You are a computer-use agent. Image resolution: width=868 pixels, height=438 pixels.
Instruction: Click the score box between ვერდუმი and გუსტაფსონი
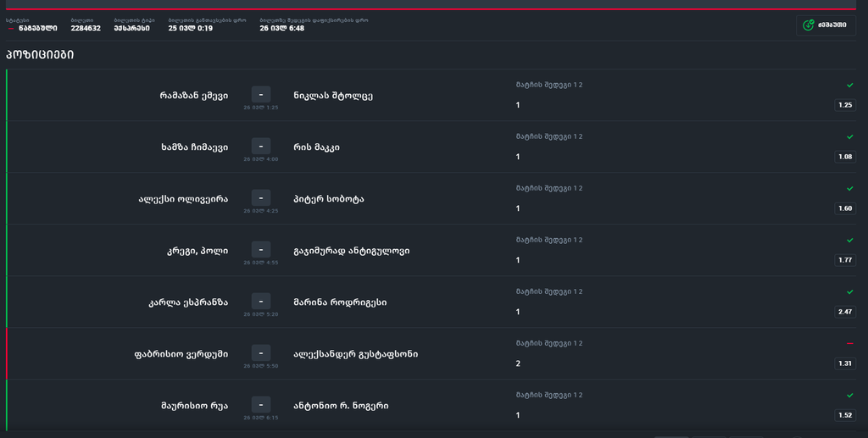pos(260,353)
